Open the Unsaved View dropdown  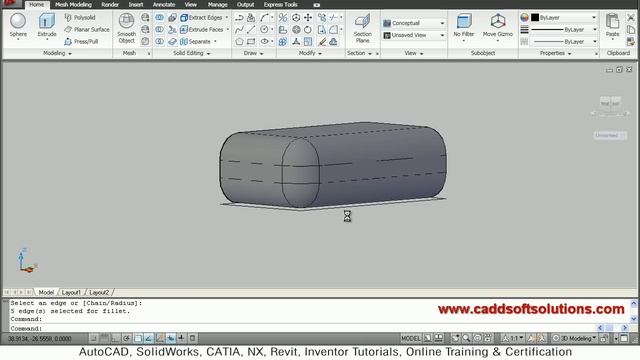coord(414,36)
